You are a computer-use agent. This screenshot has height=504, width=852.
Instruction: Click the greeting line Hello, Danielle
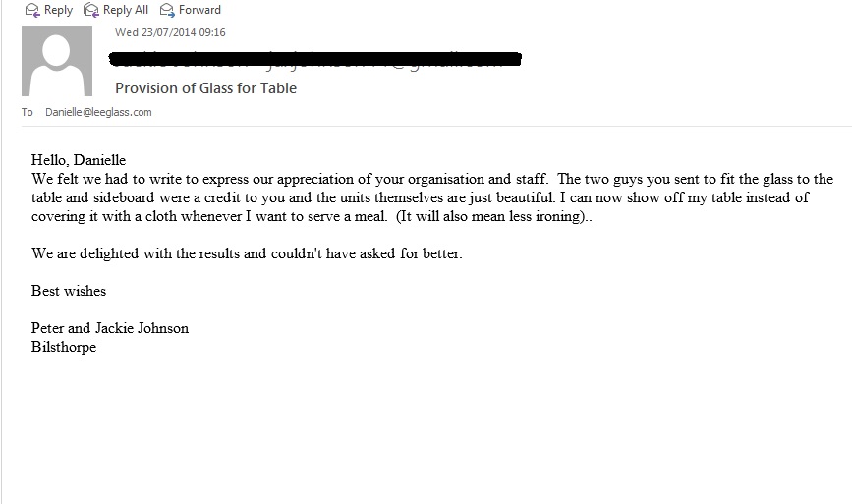click(79, 161)
